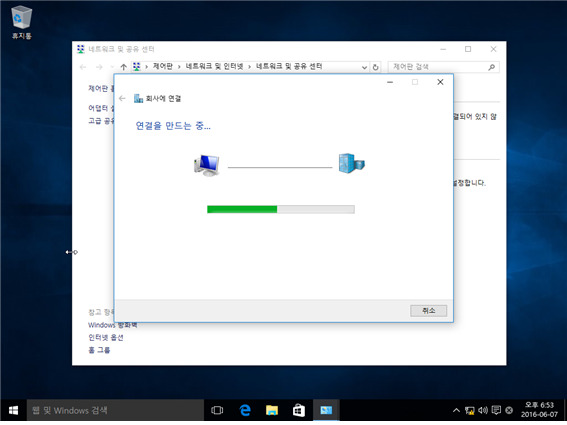Click the Network Sharing Center title bar icon
The height and width of the screenshot is (425, 567).
click(x=81, y=49)
